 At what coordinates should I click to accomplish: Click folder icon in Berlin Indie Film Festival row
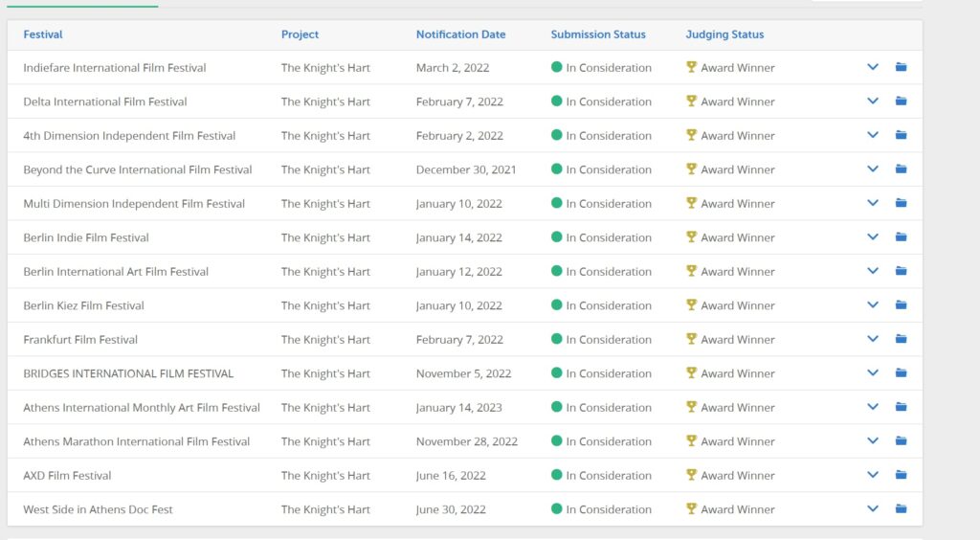tap(901, 236)
